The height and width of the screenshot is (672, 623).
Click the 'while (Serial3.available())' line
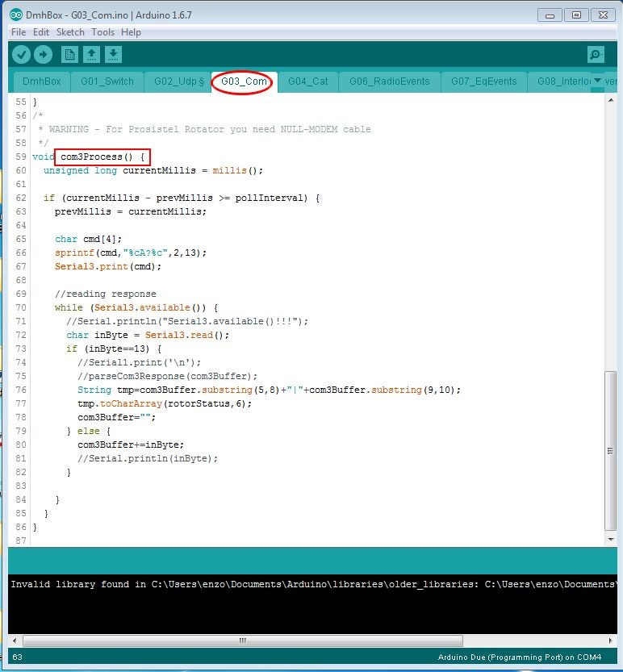(x=136, y=307)
